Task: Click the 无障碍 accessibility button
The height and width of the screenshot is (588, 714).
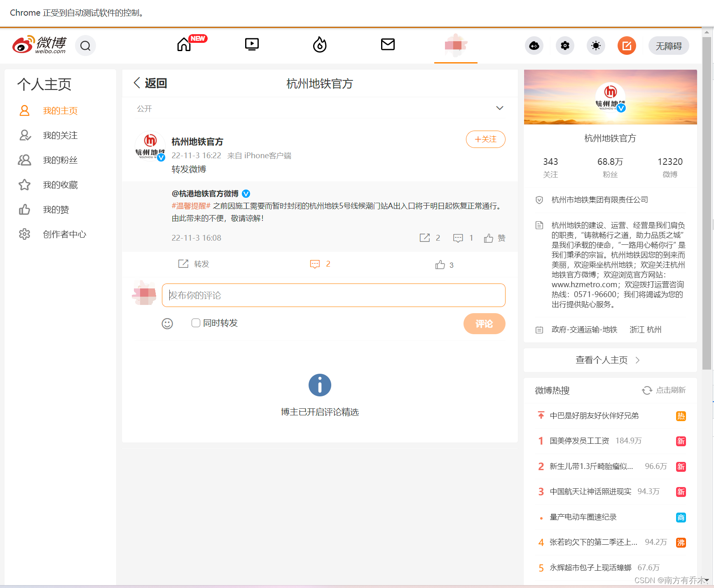Action: pos(669,46)
